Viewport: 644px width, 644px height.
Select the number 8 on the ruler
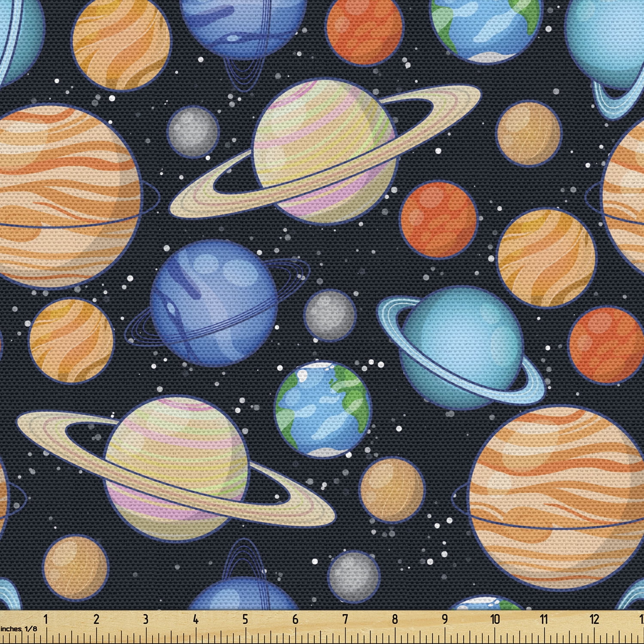tap(395, 619)
